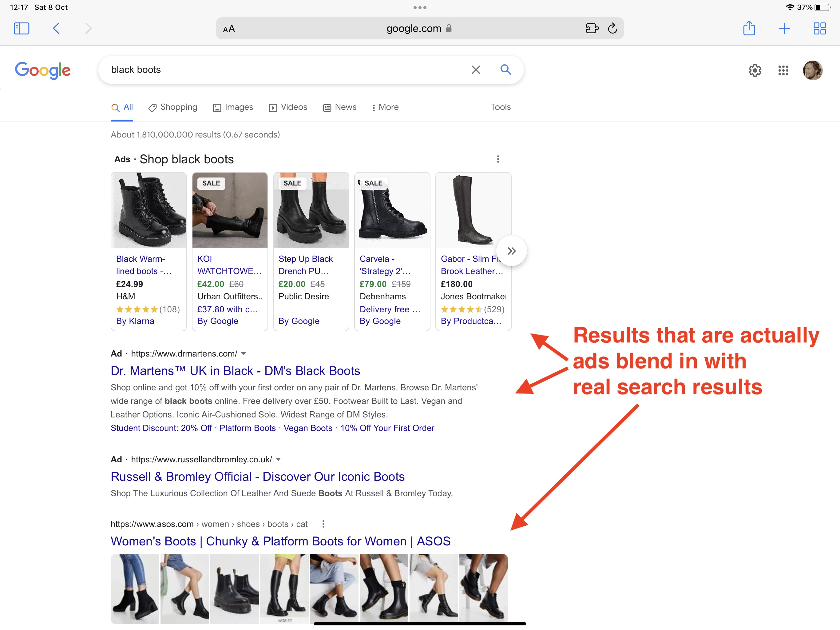The image size is (840, 630).
Task: Tap the extensions icon in address bar
Action: pyautogui.click(x=592, y=29)
